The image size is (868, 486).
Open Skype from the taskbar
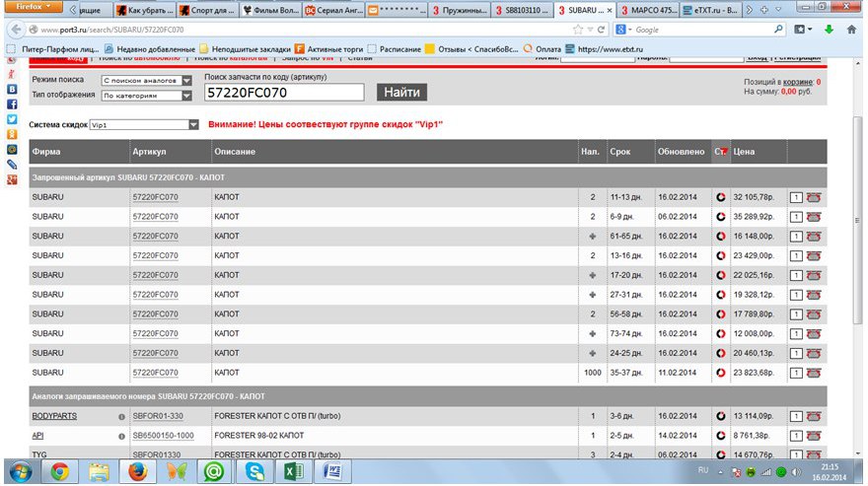click(x=254, y=471)
